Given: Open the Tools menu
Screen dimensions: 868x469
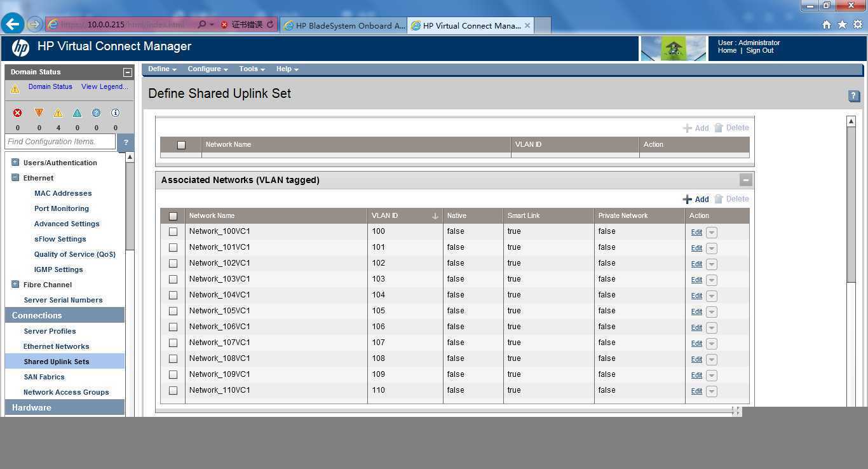Looking at the screenshot, I should tap(252, 69).
